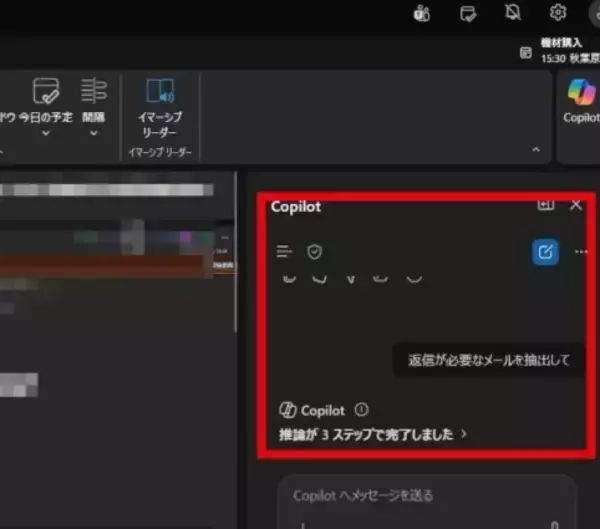
Task: Start a new Copilot chat
Action: coord(545,252)
